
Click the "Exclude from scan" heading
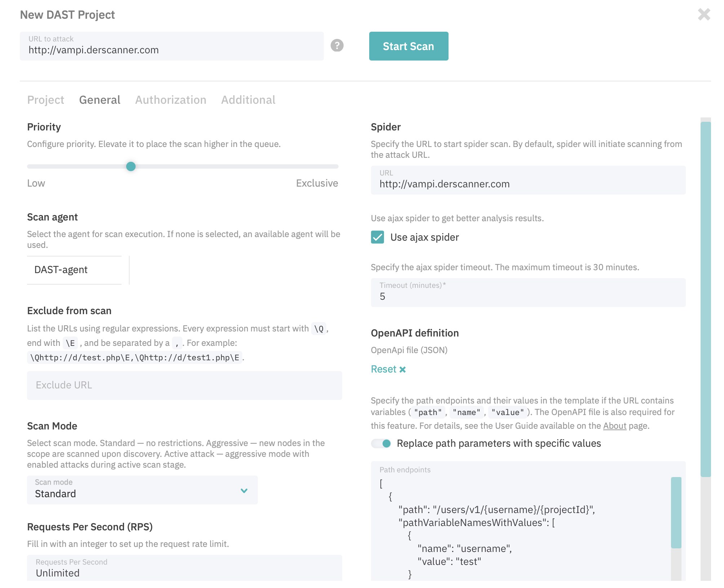click(69, 311)
